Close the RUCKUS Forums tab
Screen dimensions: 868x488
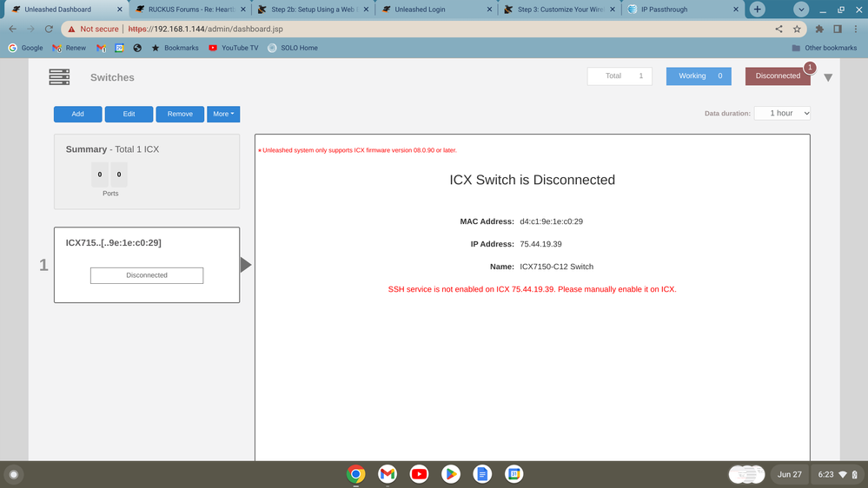pos(243,10)
